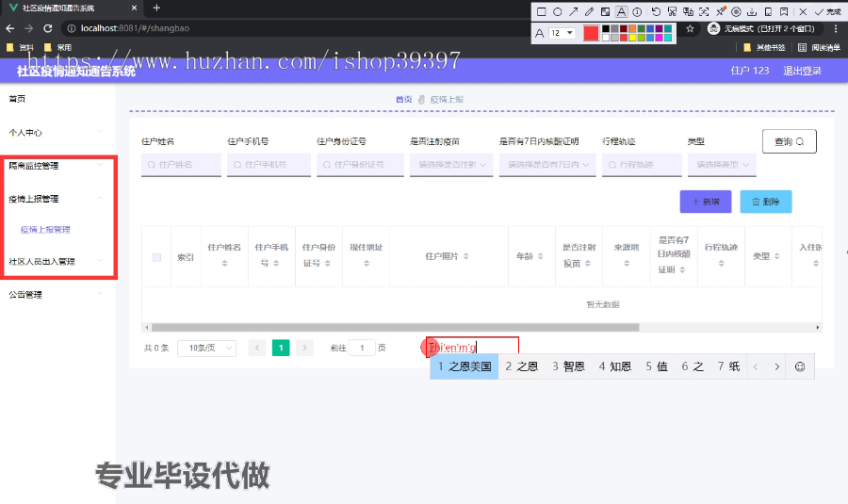Click the text recognition scan icon
848x504 pixels.
click(x=704, y=11)
